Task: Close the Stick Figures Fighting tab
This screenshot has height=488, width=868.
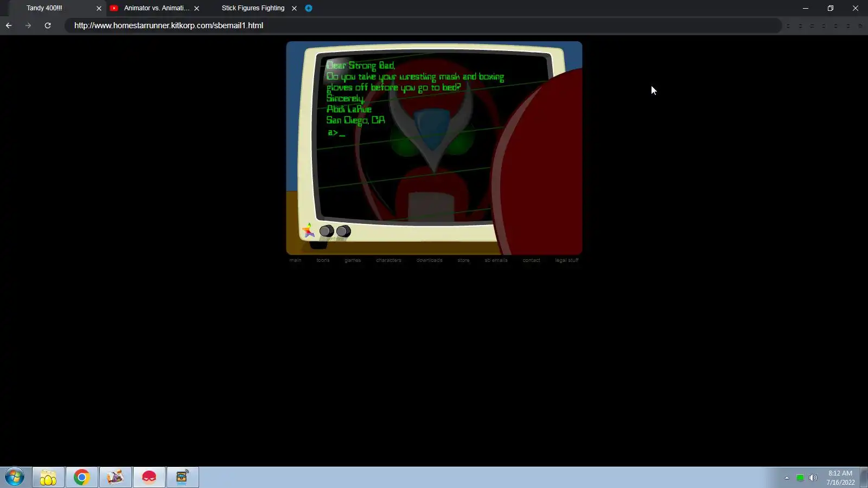Action: [294, 8]
